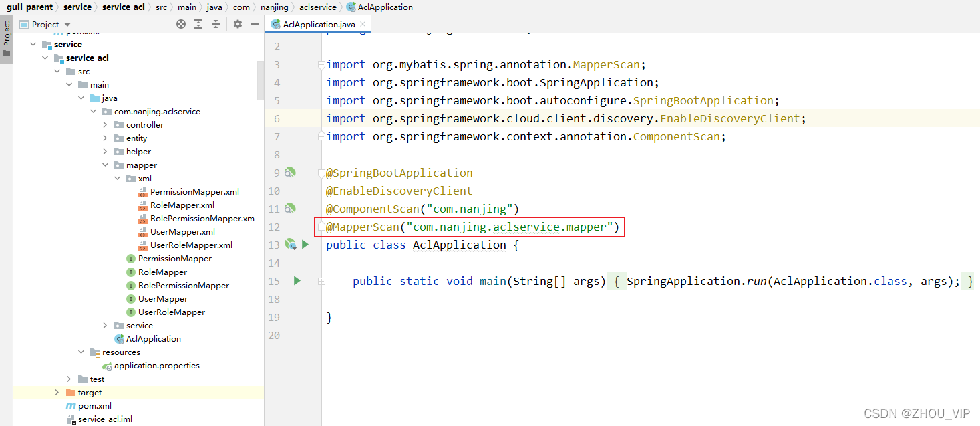This screenshot has height=426, width=980.
Task: Click main in the breadcrumb bar
Action: pos(187,7)
